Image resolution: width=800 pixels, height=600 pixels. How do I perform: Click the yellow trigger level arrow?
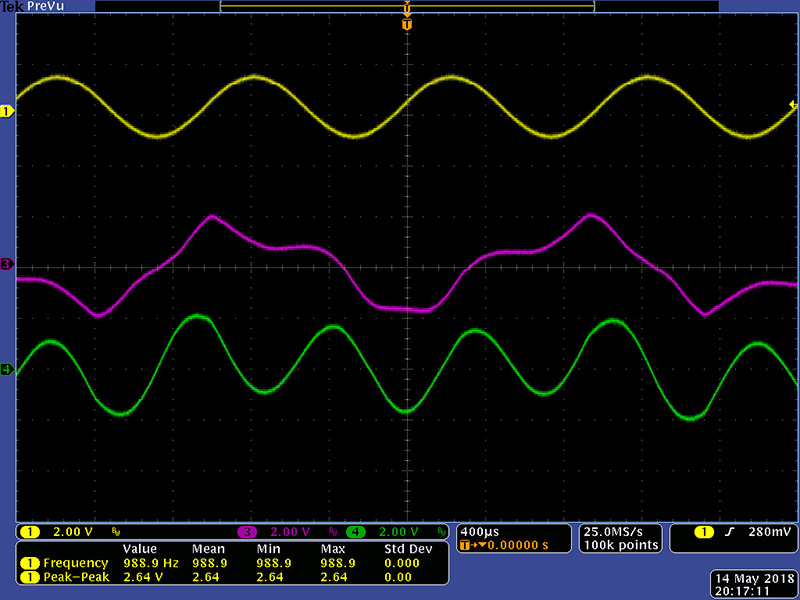pyautogui.click(x=793, y=105)
